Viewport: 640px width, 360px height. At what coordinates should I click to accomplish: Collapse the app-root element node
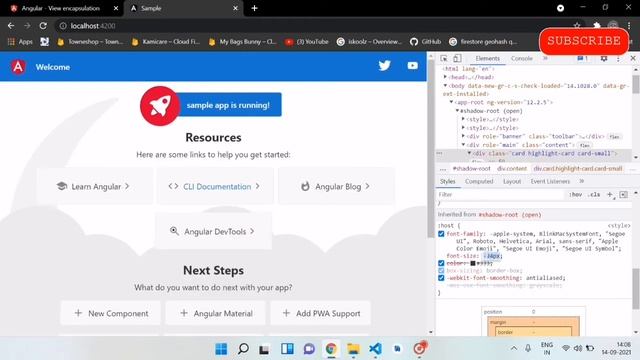pos(451,102)
